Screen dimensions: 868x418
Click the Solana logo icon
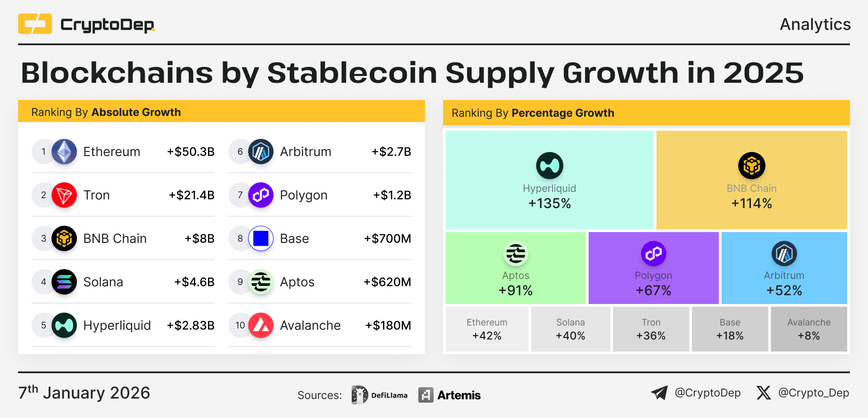(64, 282)
